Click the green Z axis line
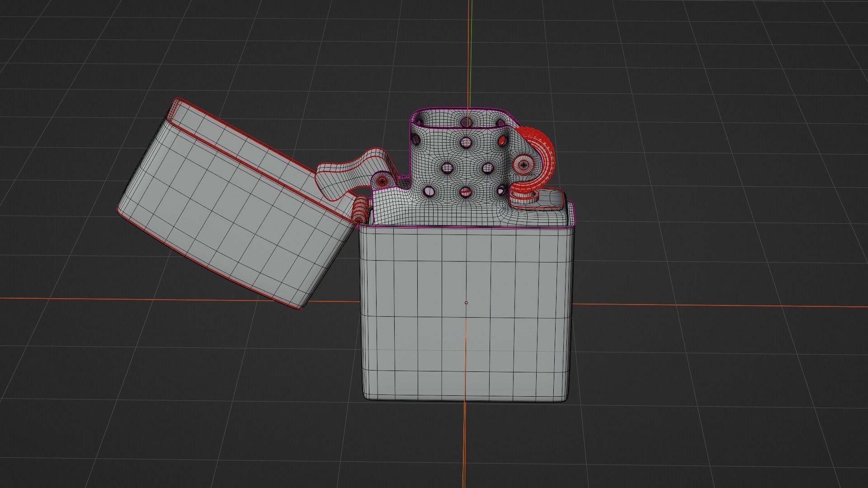The width and height of the screenshot is (868, 488). pyautogui.click(x=472, y=45)
